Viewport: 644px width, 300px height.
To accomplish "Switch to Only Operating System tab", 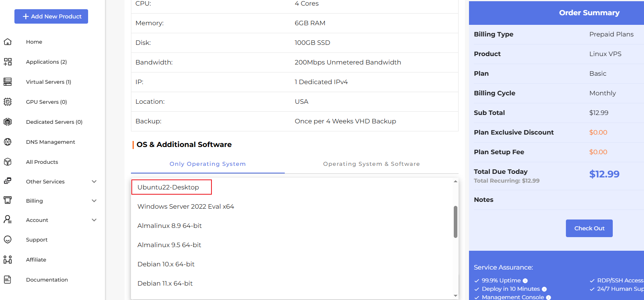I will tap(207, 164).
